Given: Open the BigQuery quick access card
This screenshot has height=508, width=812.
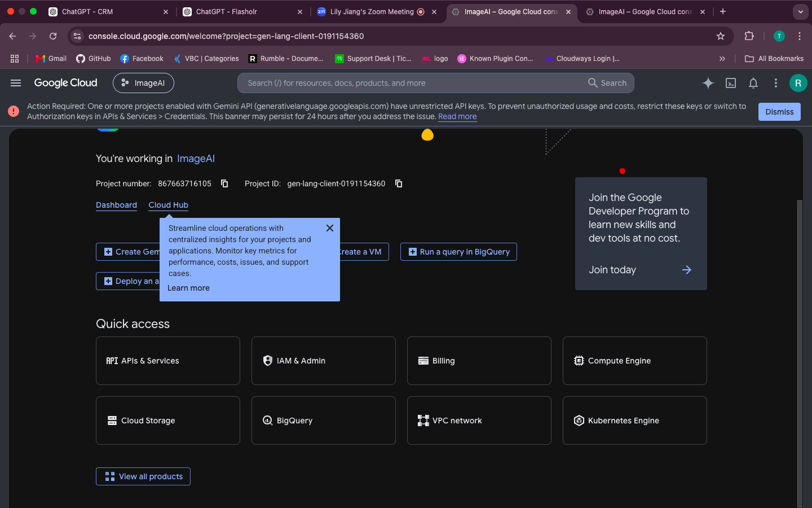Looking at the screenshot, I should click(x=324, y=421).
